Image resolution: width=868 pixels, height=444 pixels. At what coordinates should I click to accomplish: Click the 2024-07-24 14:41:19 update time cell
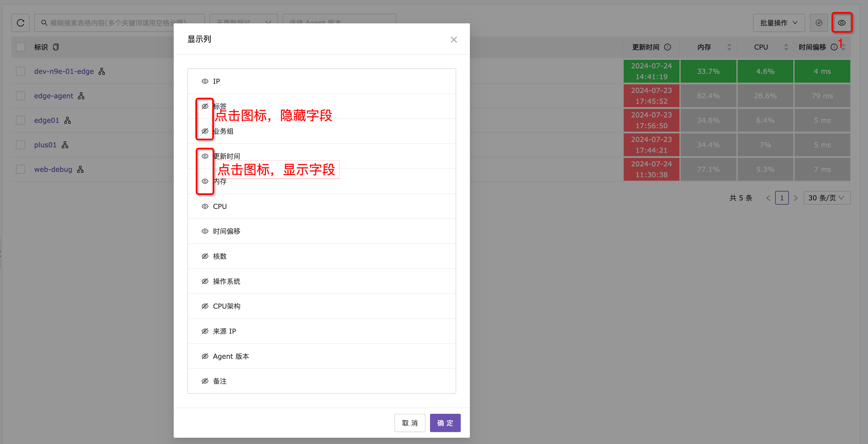point(651,71)
